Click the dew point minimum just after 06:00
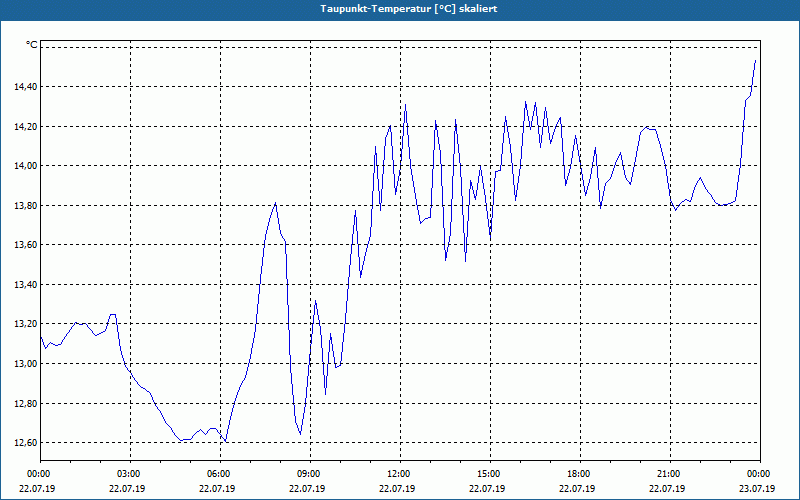 [226, 442]
